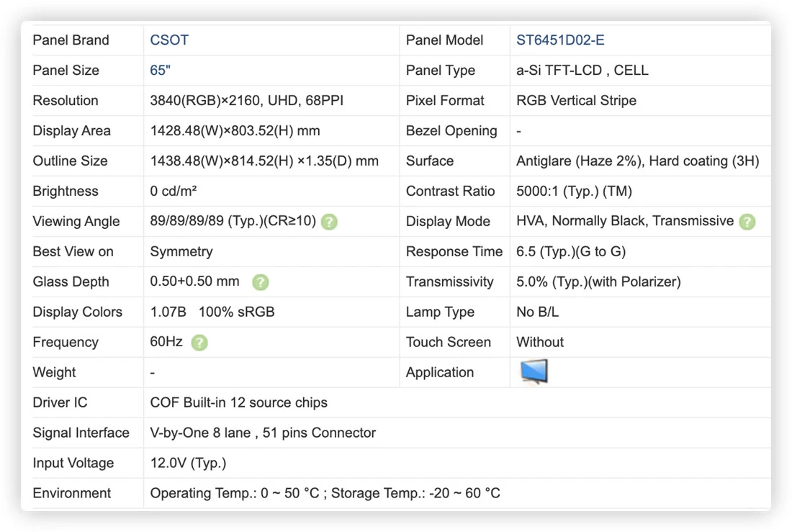Click the Outline Size dimensions value
792x532 pixels.
tap(264, 161)
